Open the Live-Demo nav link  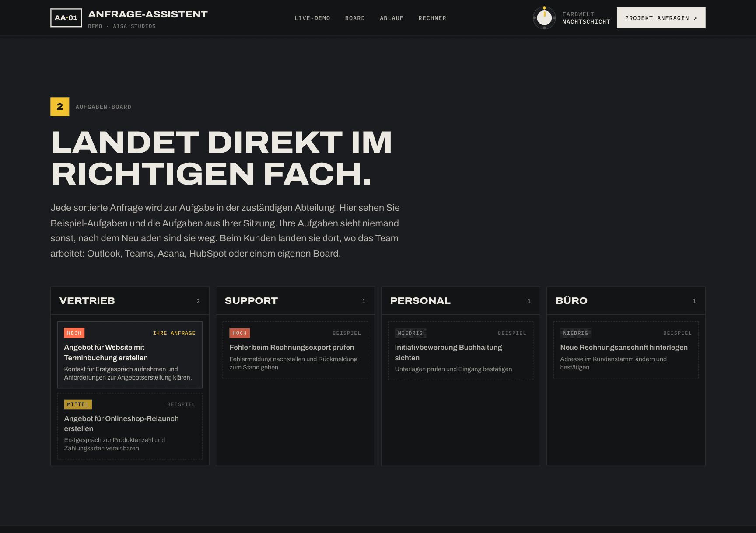tap(312, 18)
